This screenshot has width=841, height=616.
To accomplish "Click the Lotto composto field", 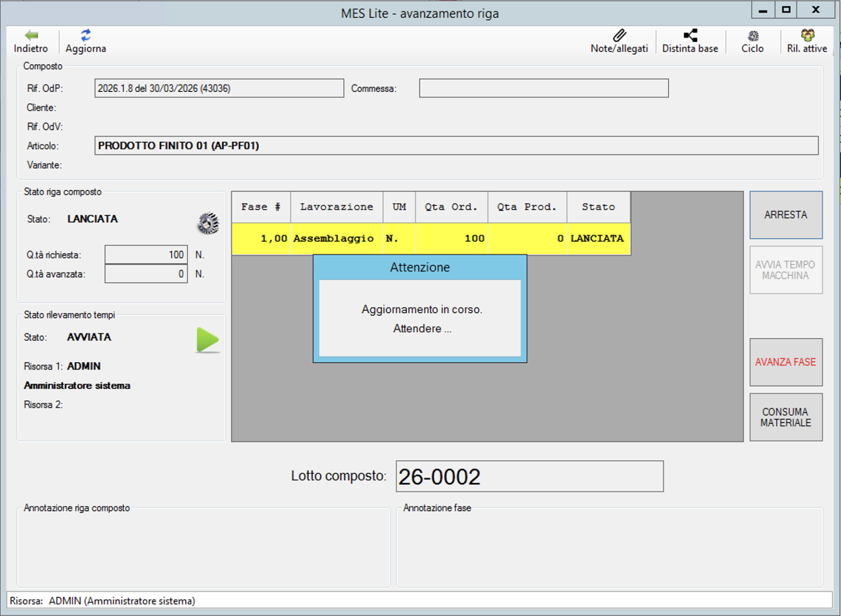I will [x=529, y=476].
